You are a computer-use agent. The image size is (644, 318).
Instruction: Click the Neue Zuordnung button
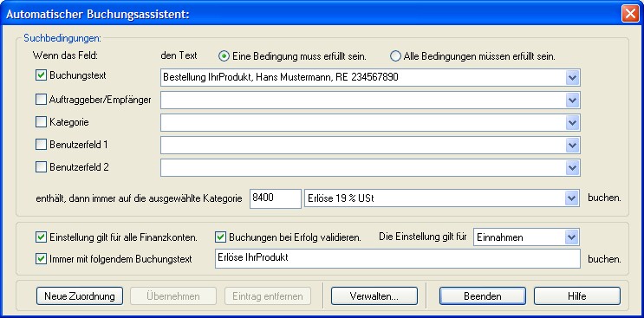tap(80, 295)
